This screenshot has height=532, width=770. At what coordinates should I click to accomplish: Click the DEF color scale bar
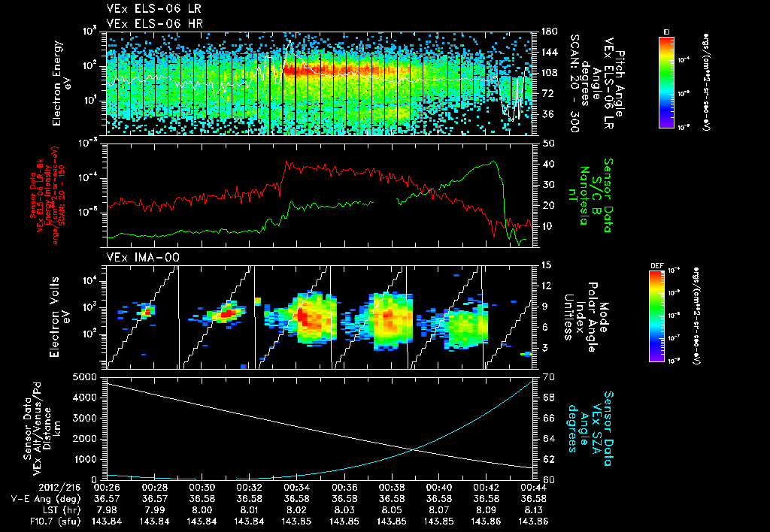657,316
